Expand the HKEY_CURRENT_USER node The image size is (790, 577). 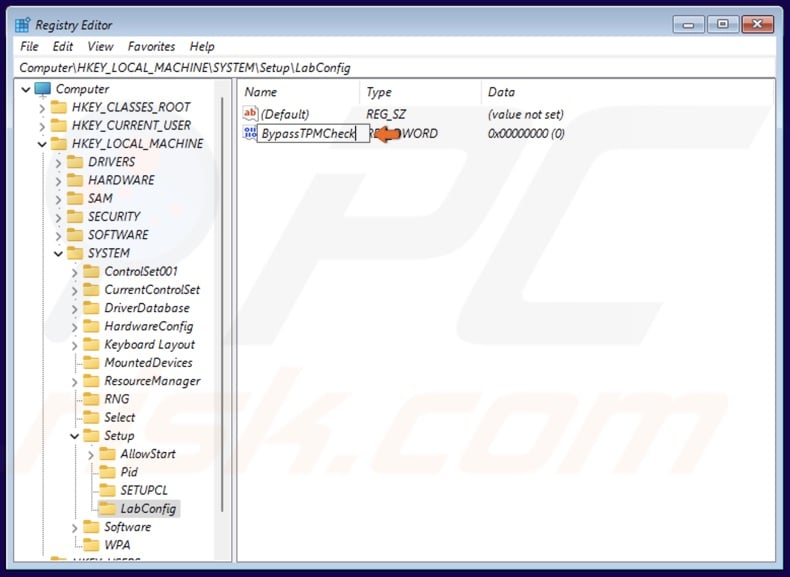pos(42,126)
